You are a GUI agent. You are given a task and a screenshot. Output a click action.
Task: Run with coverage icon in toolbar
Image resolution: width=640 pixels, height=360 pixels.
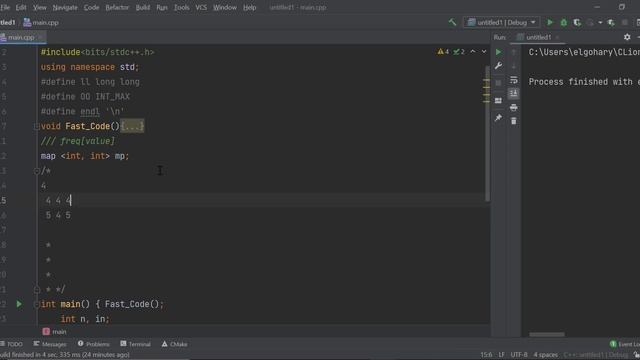tap(577, 22)
